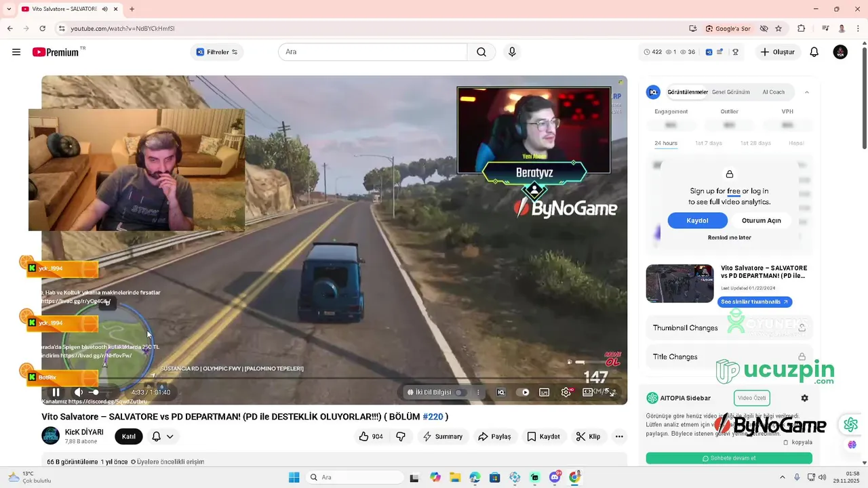Click the vidIQ player control icon
This screenshot has width=868, height=488.
(500, 392)
